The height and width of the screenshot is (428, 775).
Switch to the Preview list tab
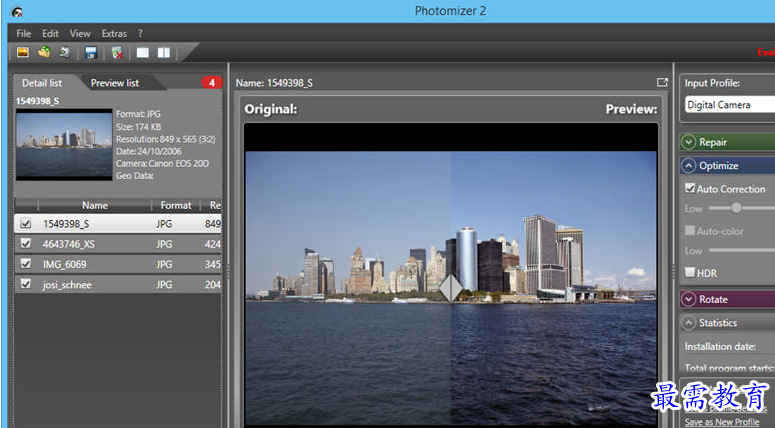point(115,83)
